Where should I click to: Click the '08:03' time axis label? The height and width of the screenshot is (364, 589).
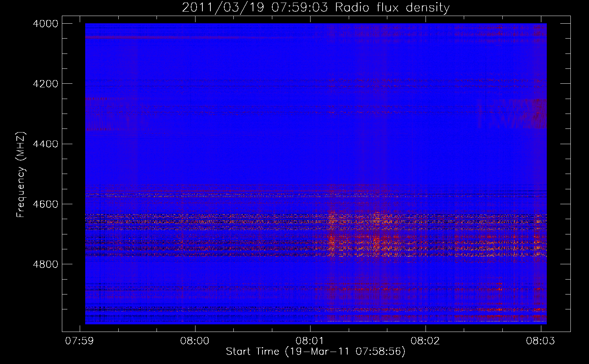pos(540,341)
